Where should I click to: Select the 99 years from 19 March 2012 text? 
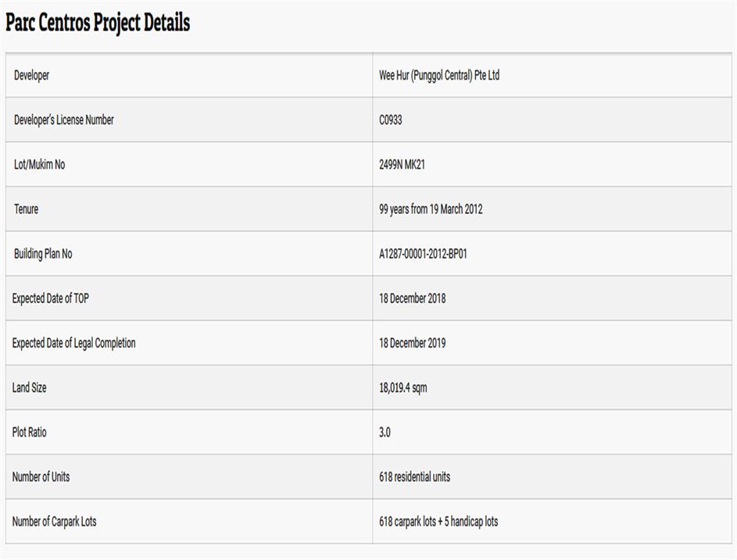pyautogui.click(x=430, y=209)
